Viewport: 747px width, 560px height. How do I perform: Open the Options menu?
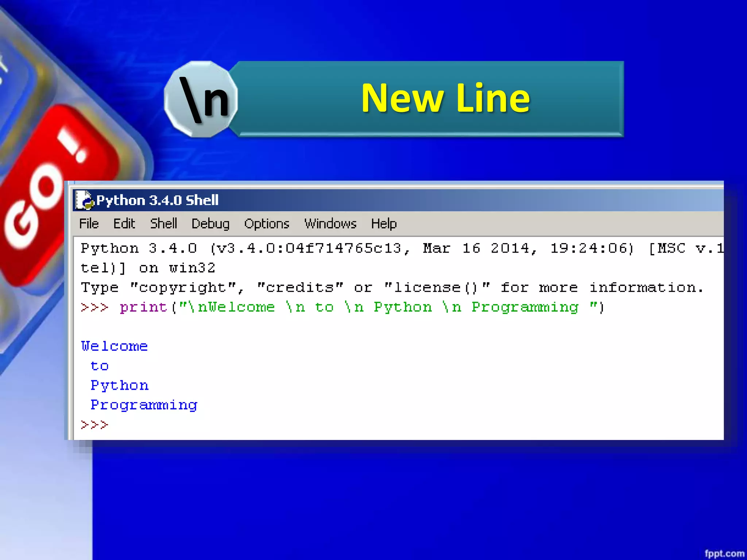267,223
